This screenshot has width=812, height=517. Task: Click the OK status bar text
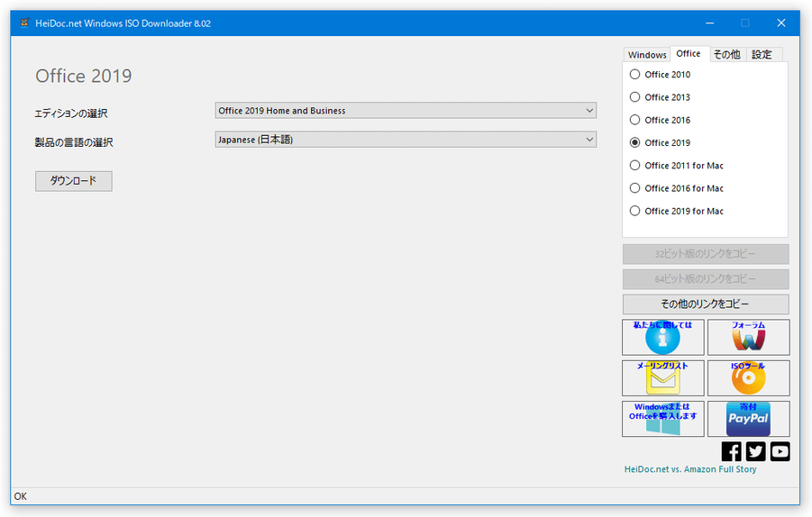tap(21, 496)
